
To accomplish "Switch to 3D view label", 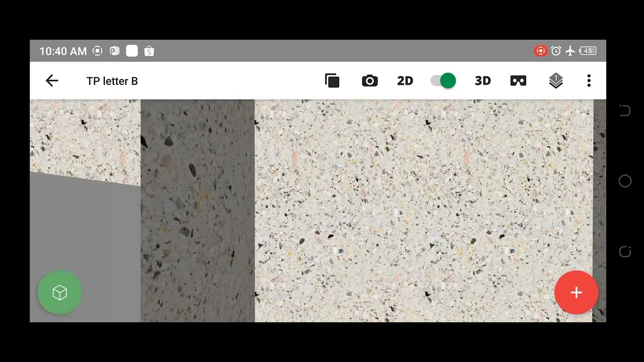I will coord(482,81).
